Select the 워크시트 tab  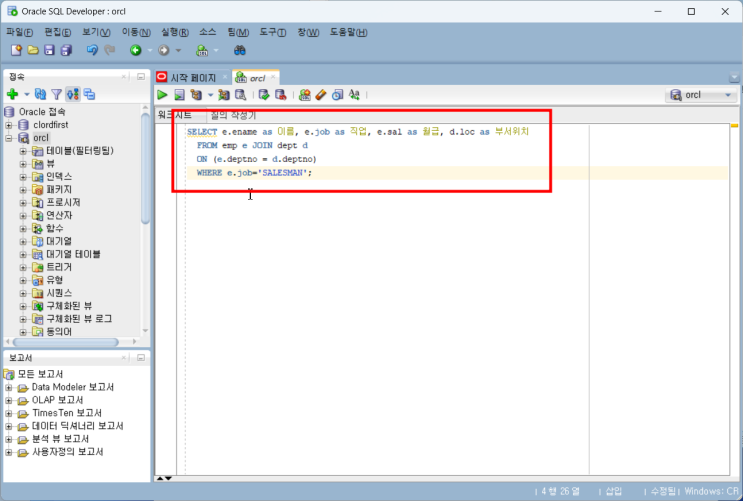[174, 115]
